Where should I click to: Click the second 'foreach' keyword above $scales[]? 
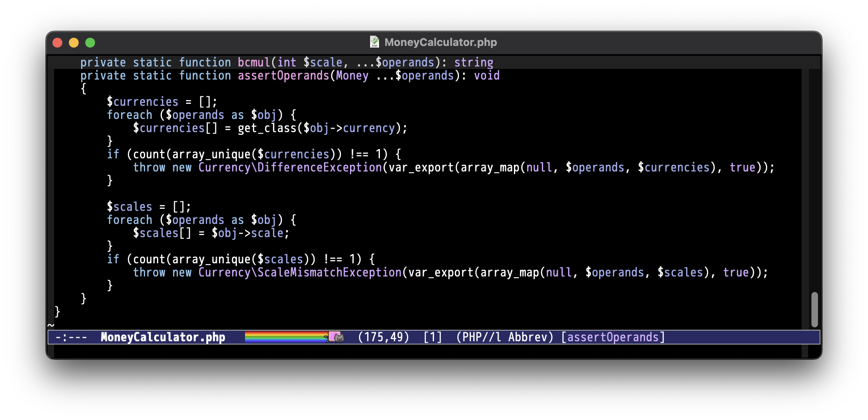tap(130, 220)
